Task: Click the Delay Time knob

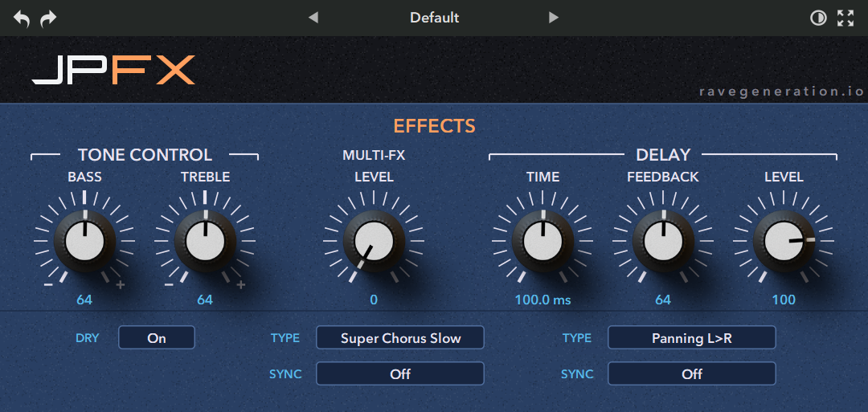Action: (542, 241)
